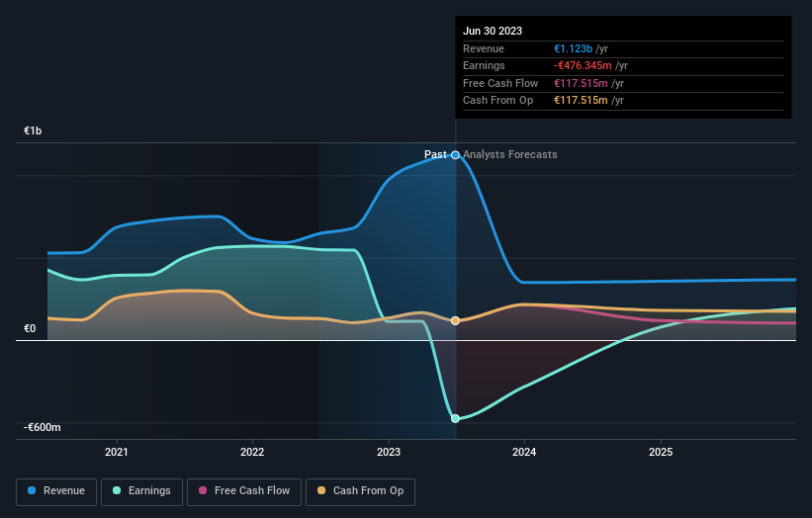Click the Past label
Image resolution: width=812 pixels, height=518 pixels.
[x=435, y=154]
